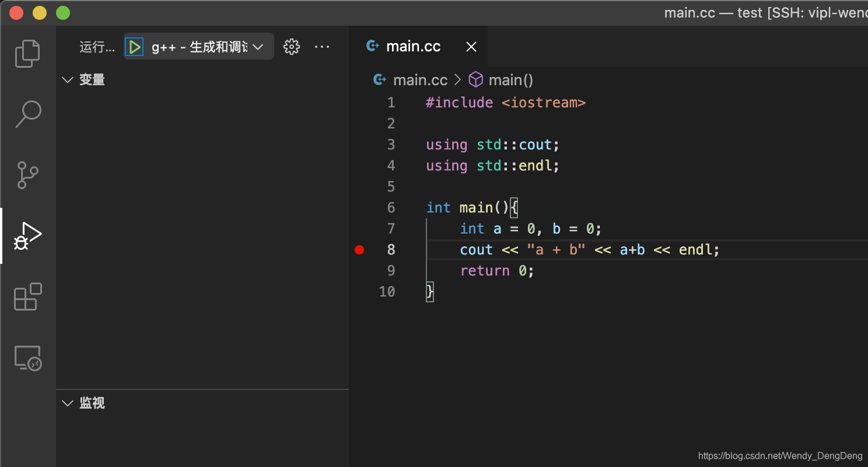
Task: Open the Explorer view in activity bar
Action: (x=27, y=54)
